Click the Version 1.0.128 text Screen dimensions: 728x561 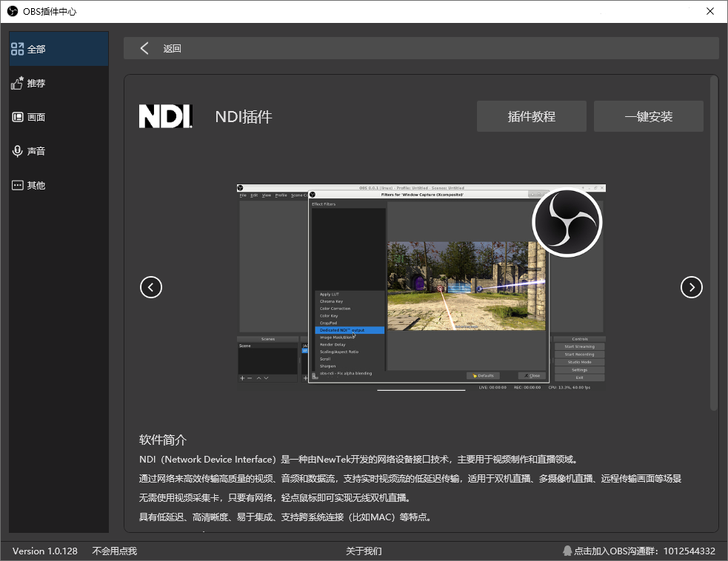point(45,551)
